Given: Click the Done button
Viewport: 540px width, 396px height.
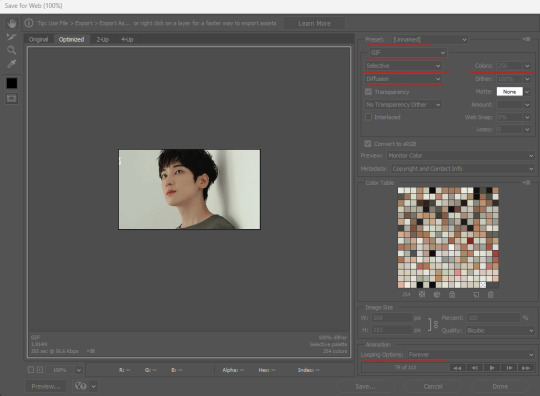Looking at the screenshot, I should click(500, 386).
